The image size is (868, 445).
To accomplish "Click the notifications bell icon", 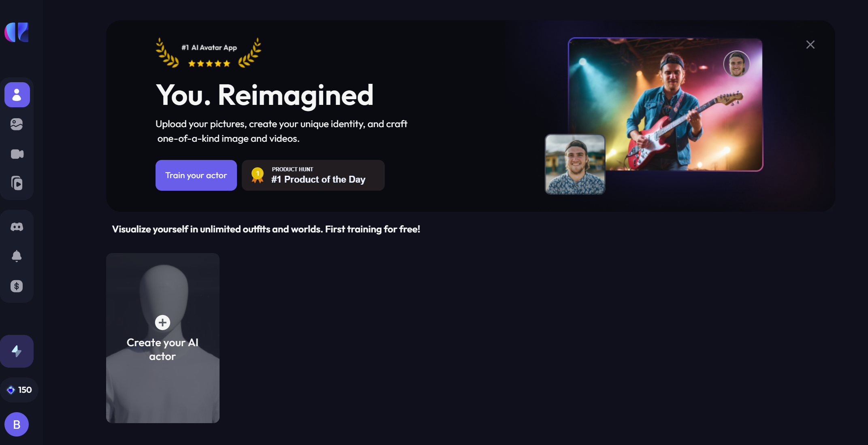I will (17, 256).
